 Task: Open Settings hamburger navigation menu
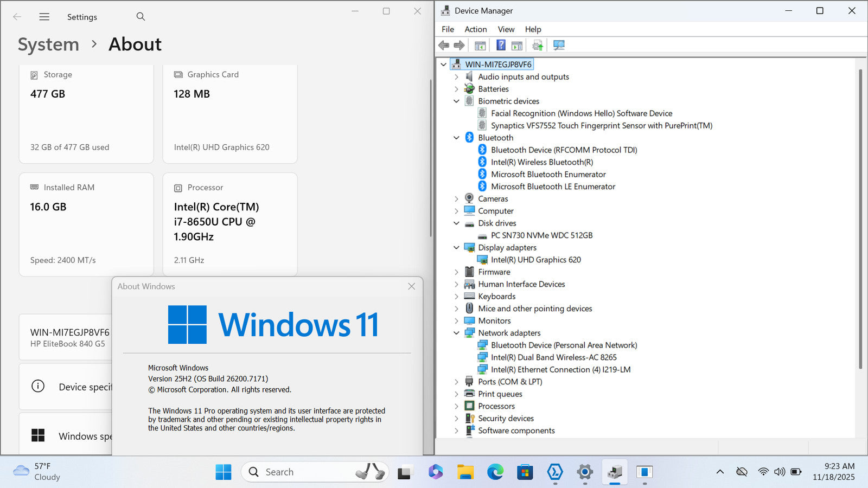44,17
